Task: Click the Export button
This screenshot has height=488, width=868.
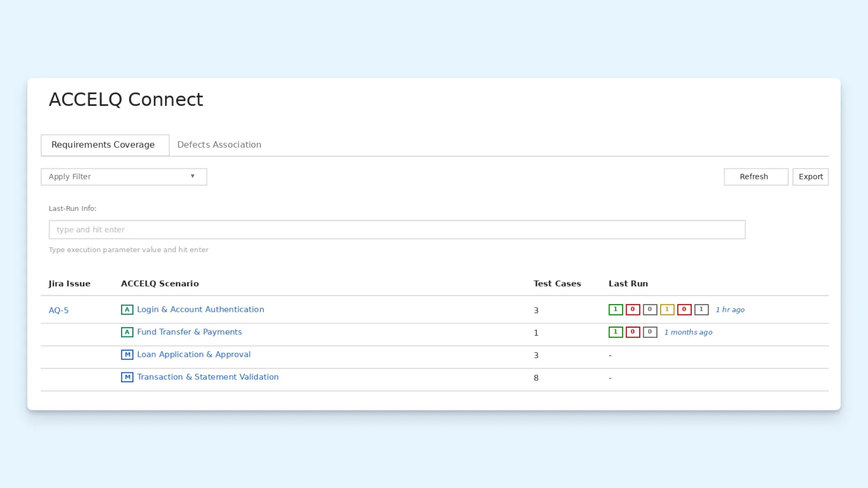Action: 811,177
